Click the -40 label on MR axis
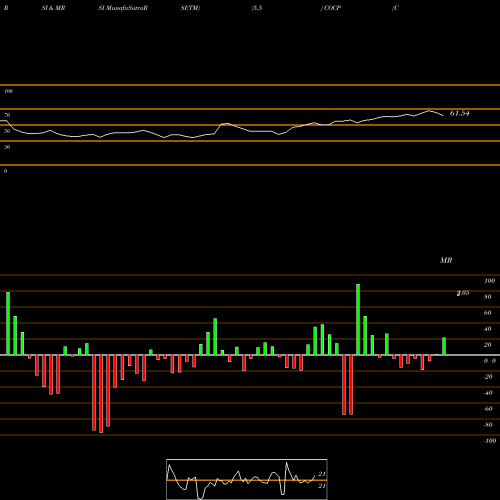The image size is (500, 500). [x=488, y=393]
